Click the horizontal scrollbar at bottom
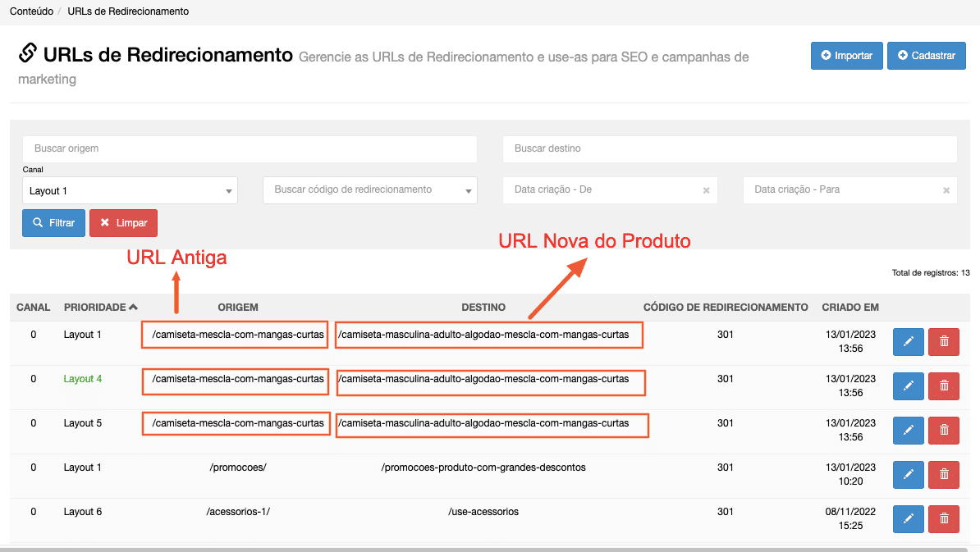Image resolution: width=980 pixels, height=552 pixels. [483, 550]
